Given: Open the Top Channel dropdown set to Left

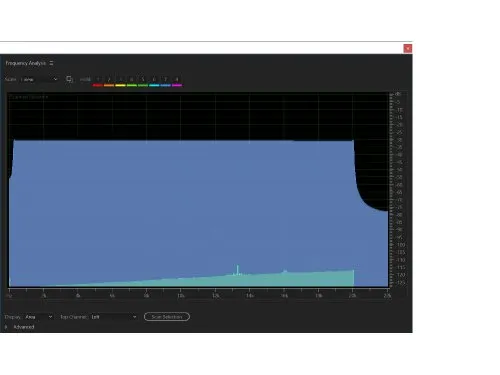Looking at the screenshot, I should (x=114, y=317).
